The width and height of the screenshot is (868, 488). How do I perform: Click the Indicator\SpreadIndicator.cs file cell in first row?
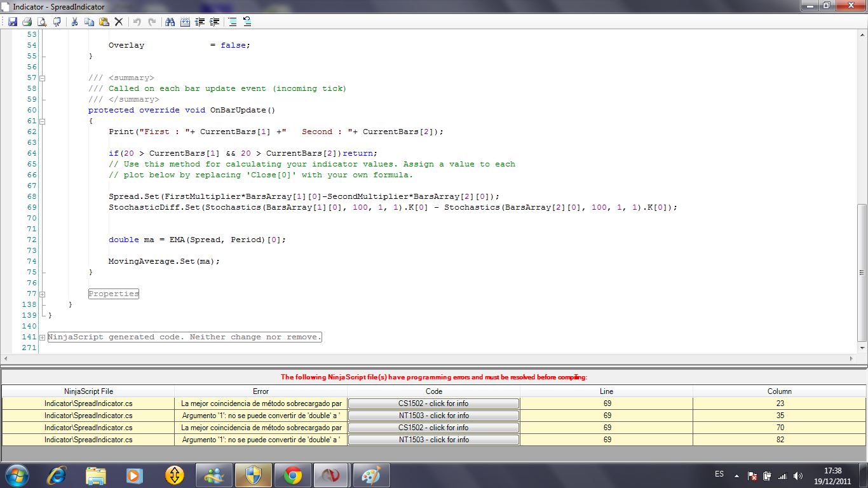88,403
